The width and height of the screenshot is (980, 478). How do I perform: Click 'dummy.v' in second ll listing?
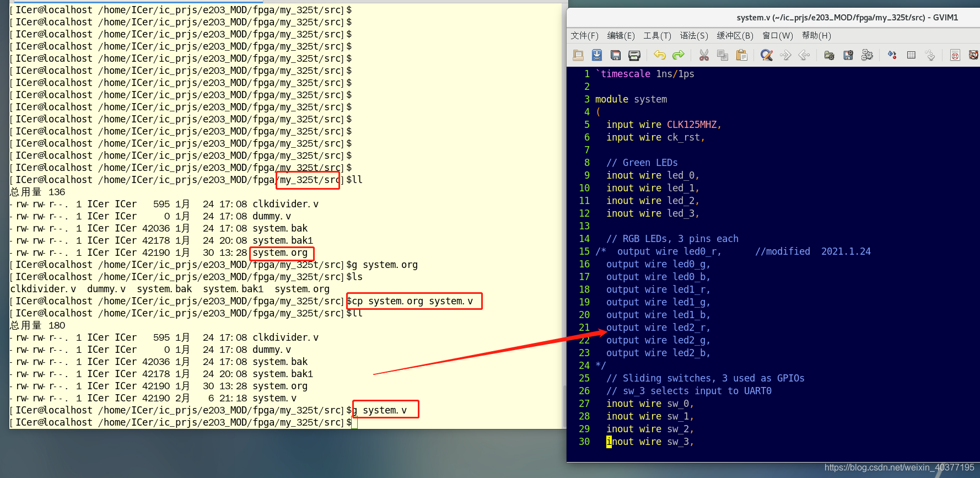[272, 350]
